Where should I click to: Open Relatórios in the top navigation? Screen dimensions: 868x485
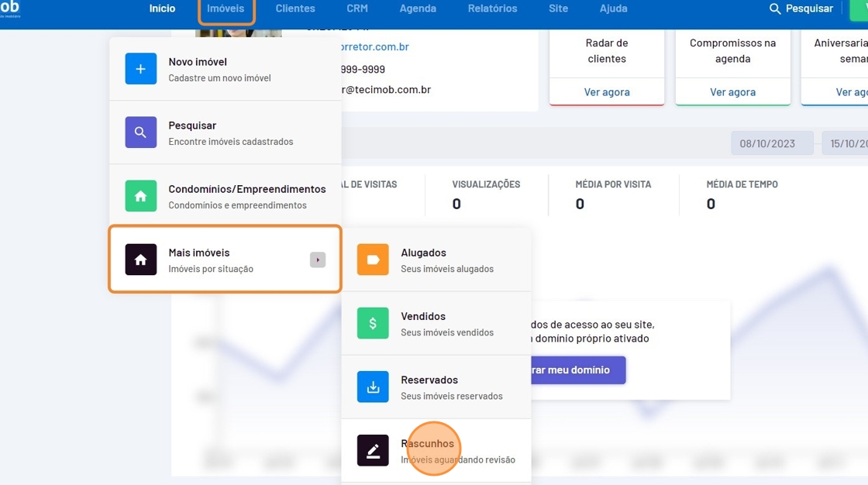[492, 9]
